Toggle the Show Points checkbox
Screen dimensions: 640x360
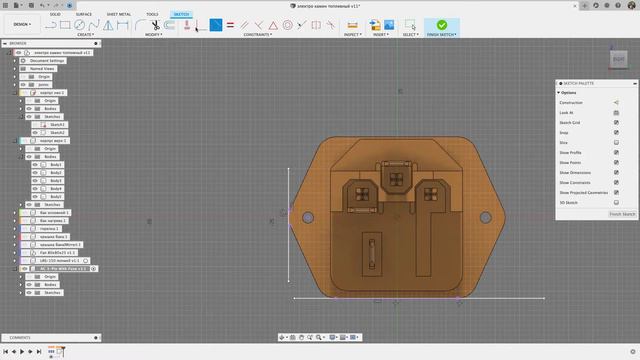[616, 162]
